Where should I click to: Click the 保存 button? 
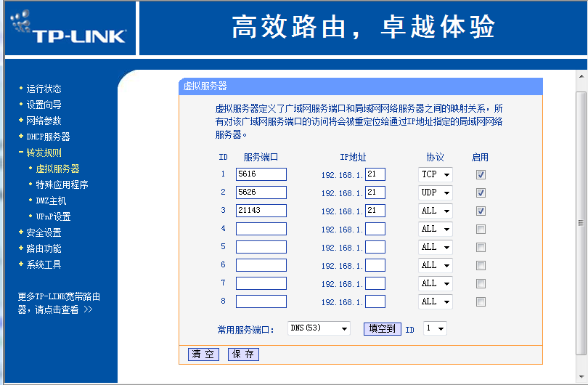[243, 354]
